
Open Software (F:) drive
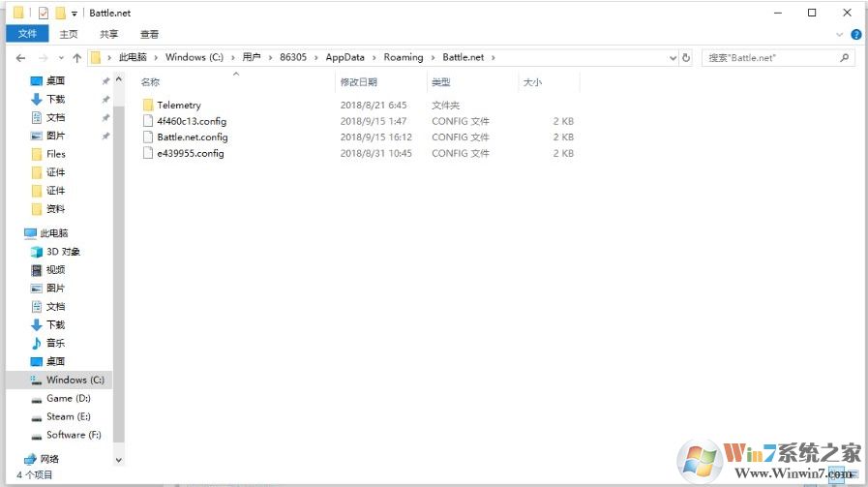(74, 435)
